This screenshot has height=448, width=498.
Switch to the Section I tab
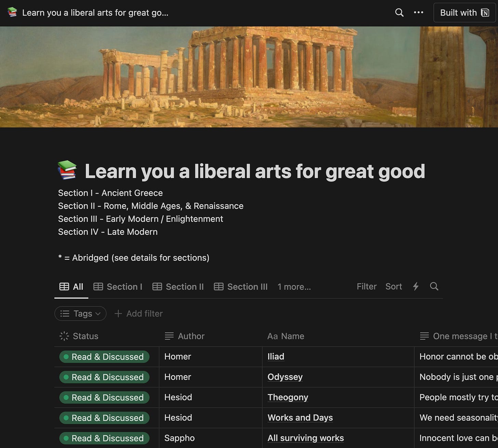tap(118, 287)
